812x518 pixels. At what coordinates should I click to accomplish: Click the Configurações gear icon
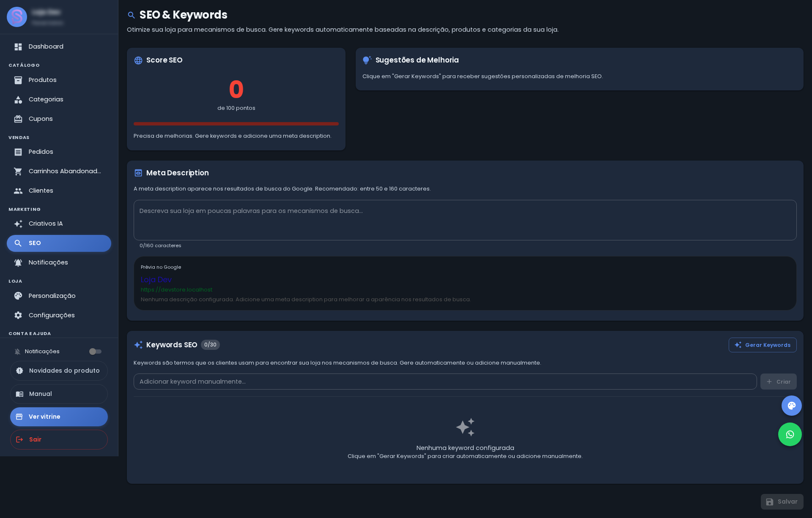[x=18, y=315]
